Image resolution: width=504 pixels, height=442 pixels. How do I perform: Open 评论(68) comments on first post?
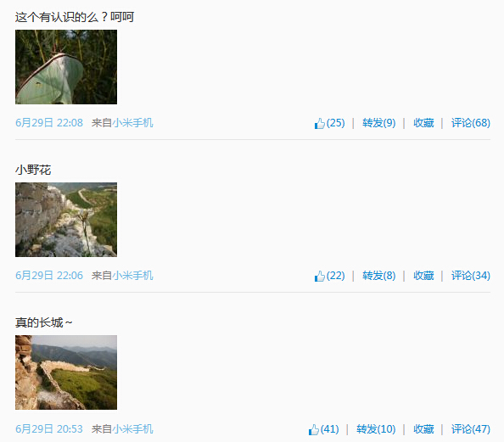(471, 123)
